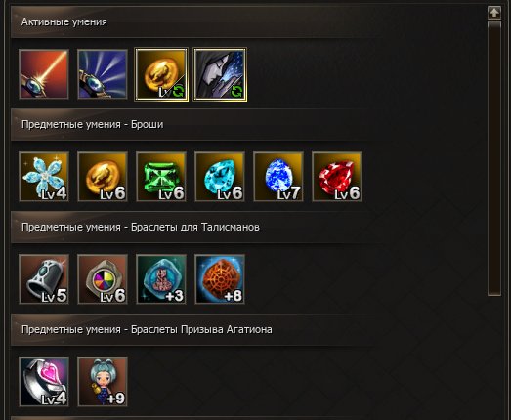Click the pink heart agathion bracelet Lv4
The width and height of the screenshot is (511, 420).
pyautogui.click(x=44, y=382)
